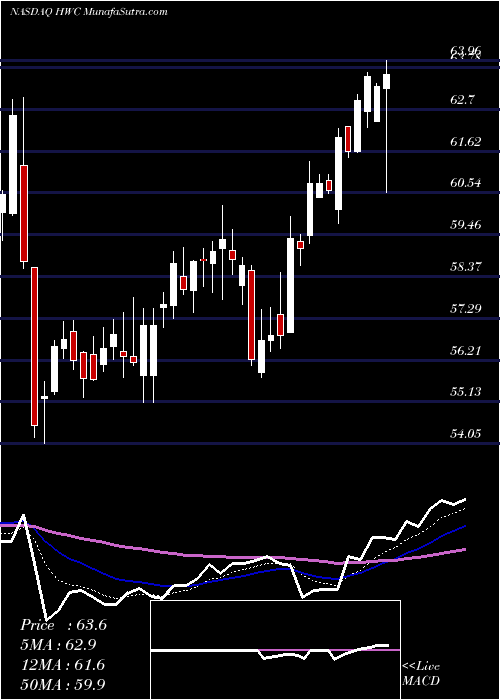This screenshot has width=500, height=700.
Task: Click the Price : 63.6 readout
Action: pyautogui.click(x=63, y=625)
